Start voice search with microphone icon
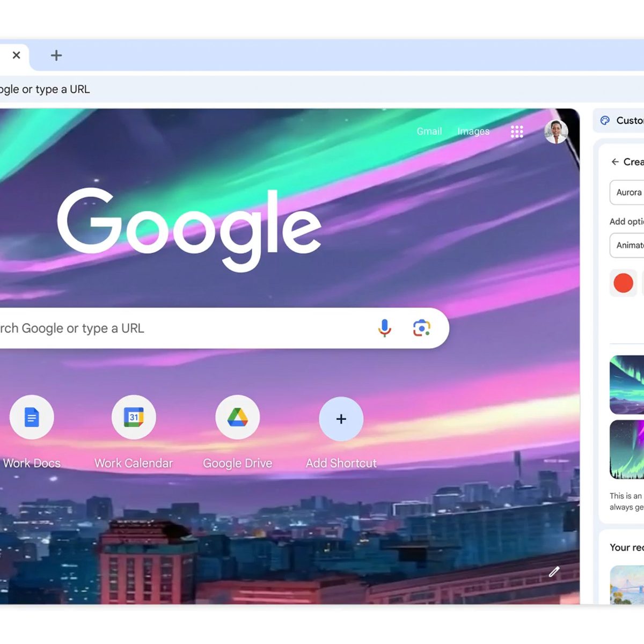The width and height of the screenshot is (644, 644). [385, 328]
